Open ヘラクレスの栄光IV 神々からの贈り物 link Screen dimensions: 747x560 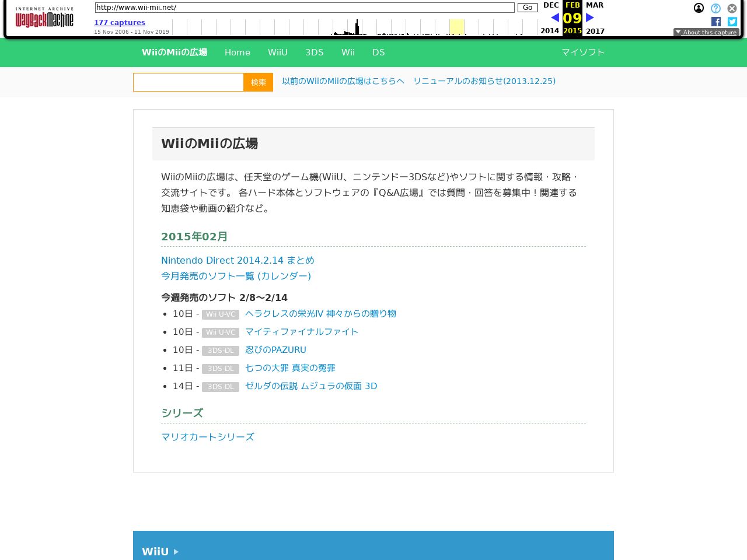[320, 314]
